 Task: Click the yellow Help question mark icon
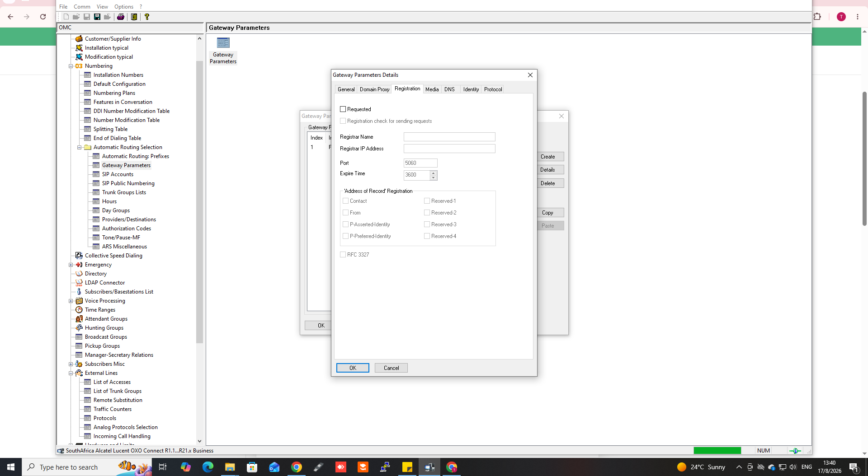pos(147,17)
